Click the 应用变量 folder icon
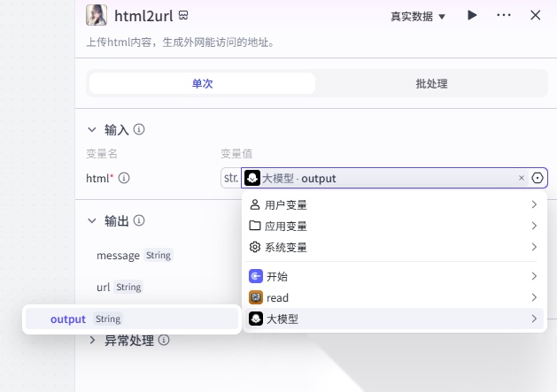The height and width of the screenshot is (392, 557). 255,226
